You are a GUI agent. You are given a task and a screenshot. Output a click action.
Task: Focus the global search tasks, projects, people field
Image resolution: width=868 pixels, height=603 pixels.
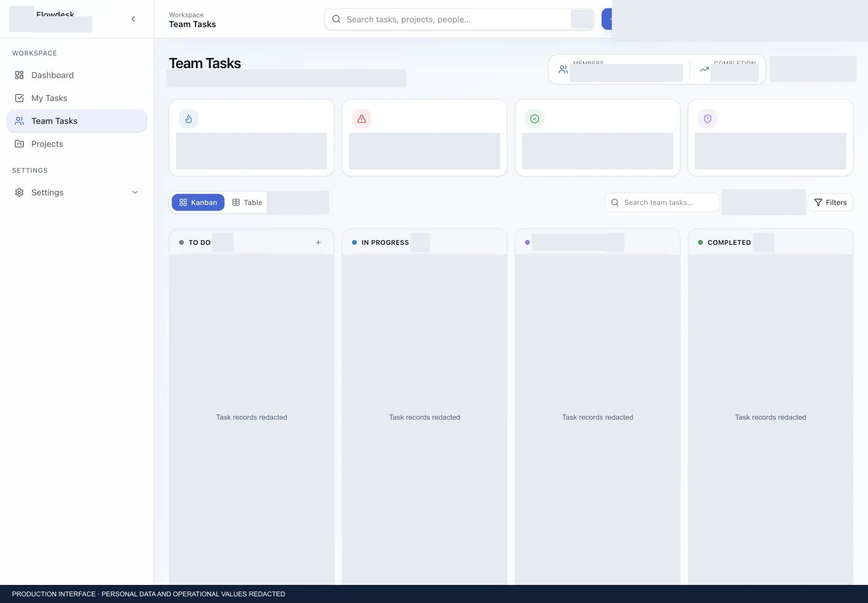pyautogui.click(x=459, y=19)
